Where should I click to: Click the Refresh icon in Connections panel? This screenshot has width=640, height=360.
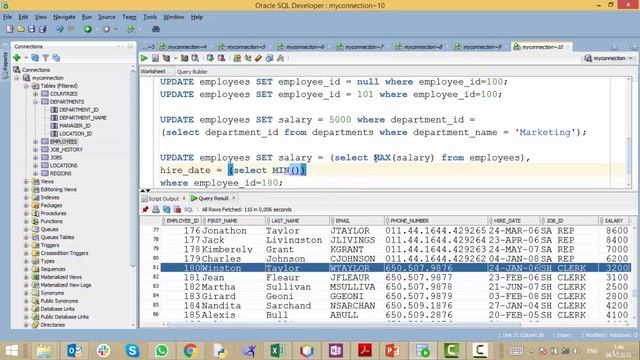[35, 58]
